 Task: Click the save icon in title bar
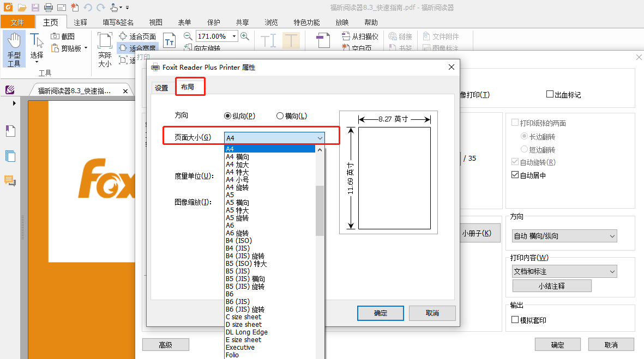tap(35, 8)
